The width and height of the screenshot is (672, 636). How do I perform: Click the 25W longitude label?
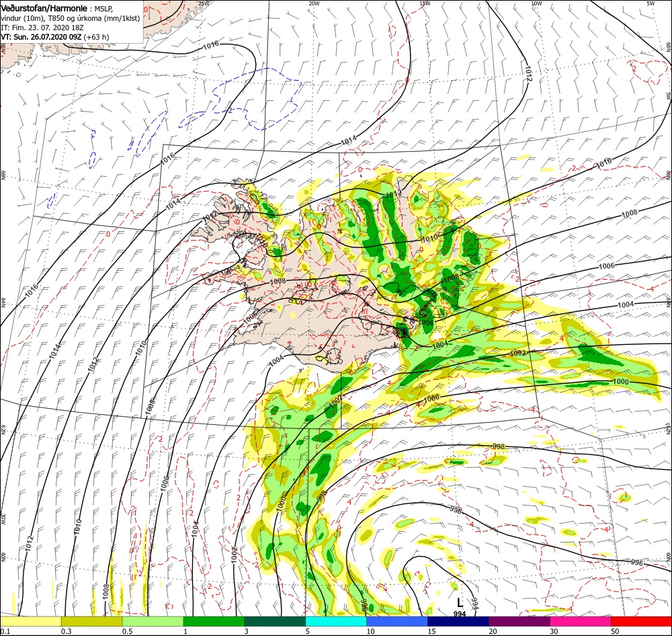coord(204,3)
